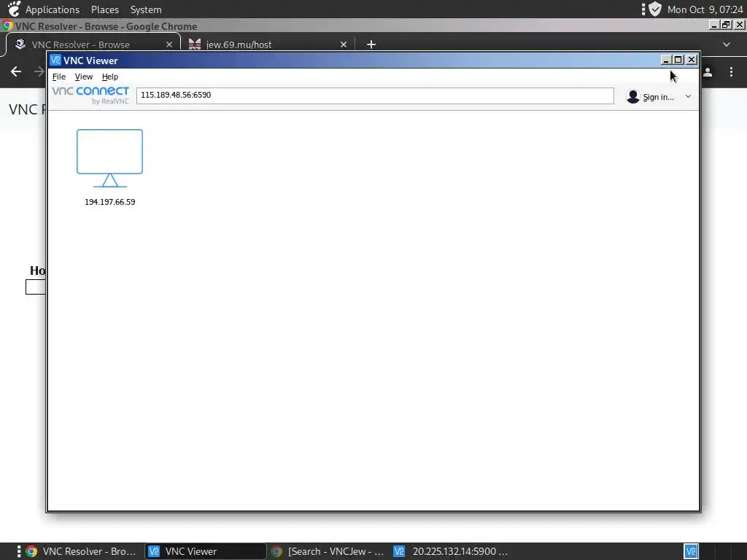Open the Chrome profile icon

click(x=708, y=72)
